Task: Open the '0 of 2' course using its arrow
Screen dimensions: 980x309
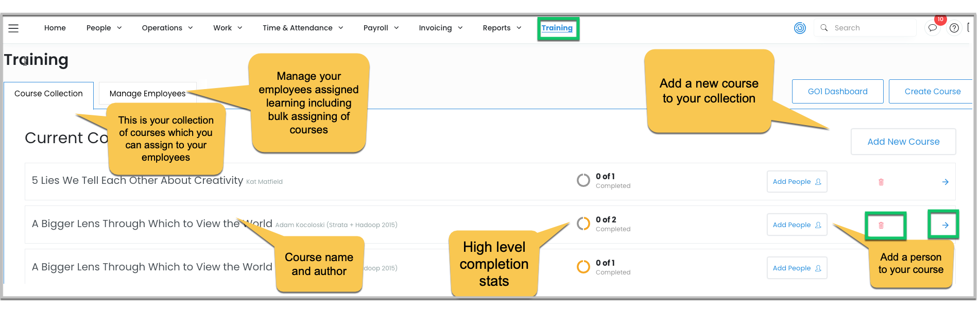Action: click(x=945, y=225)
